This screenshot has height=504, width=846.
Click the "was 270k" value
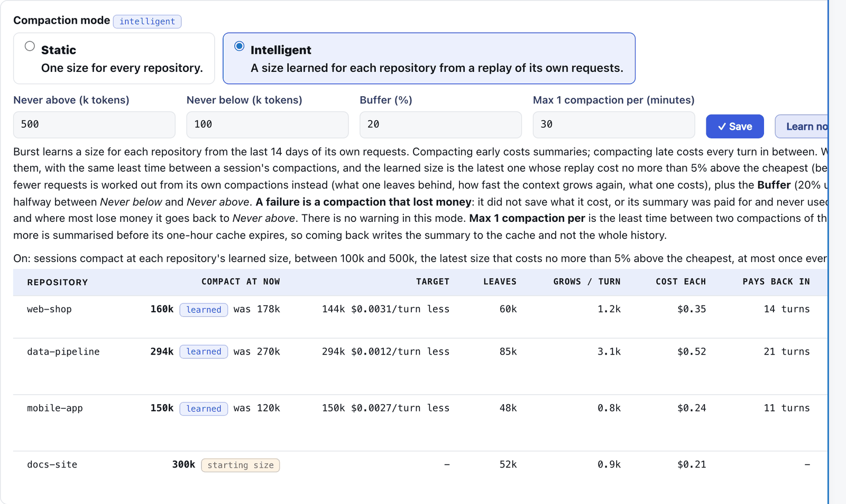click(x=257, y=351)
